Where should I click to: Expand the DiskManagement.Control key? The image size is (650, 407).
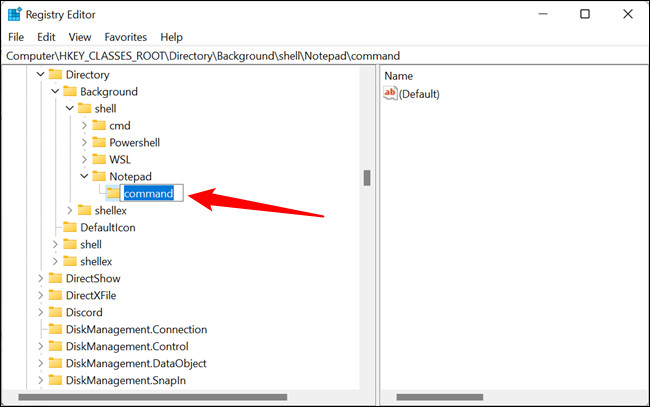pyautogui.click(x=40, y=346)
